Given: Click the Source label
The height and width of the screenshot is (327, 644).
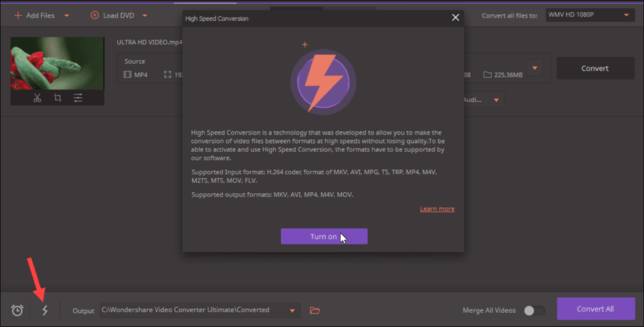Looking at the screenshot, I should [x=135, y=61].
